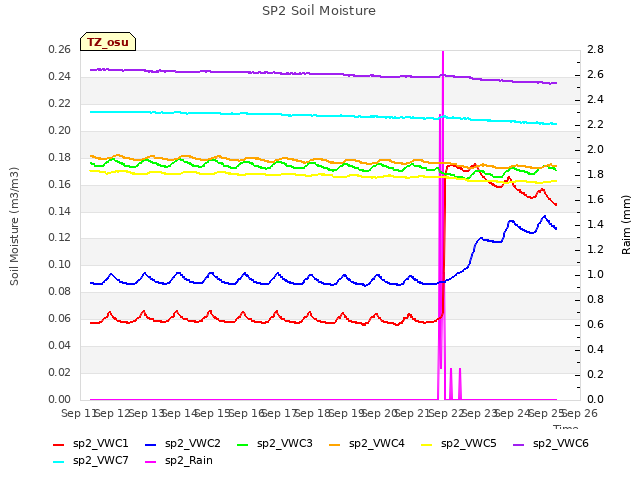Click purple sp2_VWC6 legend swatch
This screenshot has height=480, width=640.
point(519,444)
